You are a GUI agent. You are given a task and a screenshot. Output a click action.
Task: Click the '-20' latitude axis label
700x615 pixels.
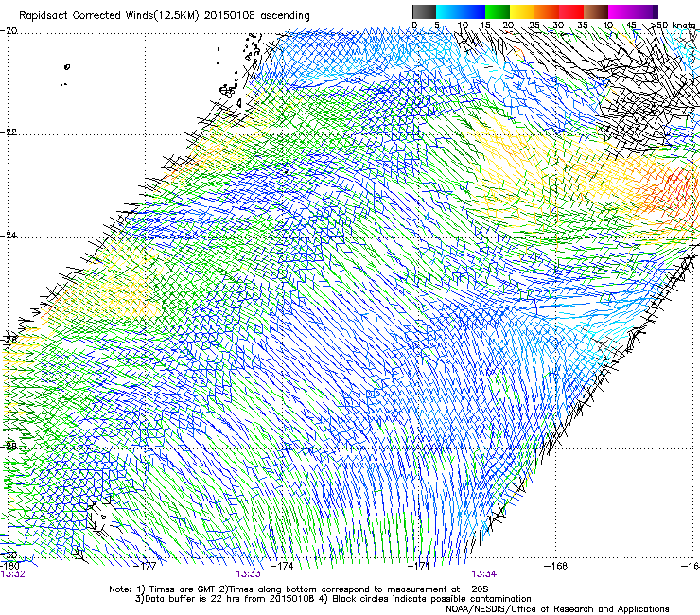click(x=9, y=30)
